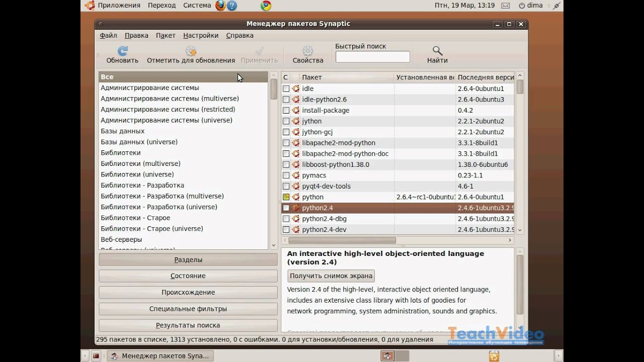
Task: Click the mail envelope indicator icon
Action: pyautogui.click(x=506, y=6)
